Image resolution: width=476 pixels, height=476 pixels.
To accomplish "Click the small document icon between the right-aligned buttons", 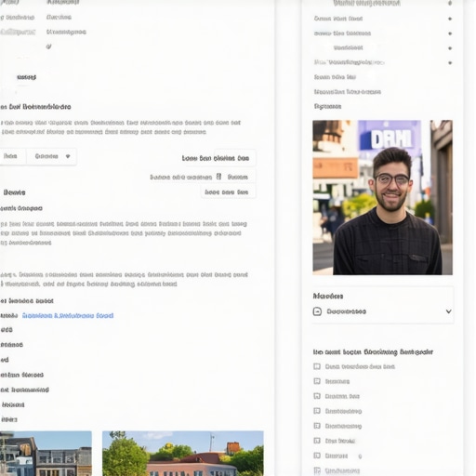I will tap(218, 177).
